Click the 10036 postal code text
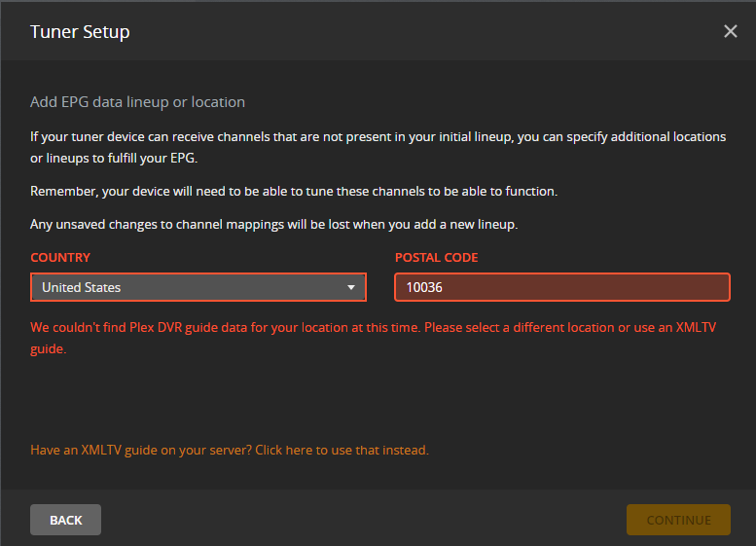The width and height of the screenshot is (756, 546). (424, 287)
